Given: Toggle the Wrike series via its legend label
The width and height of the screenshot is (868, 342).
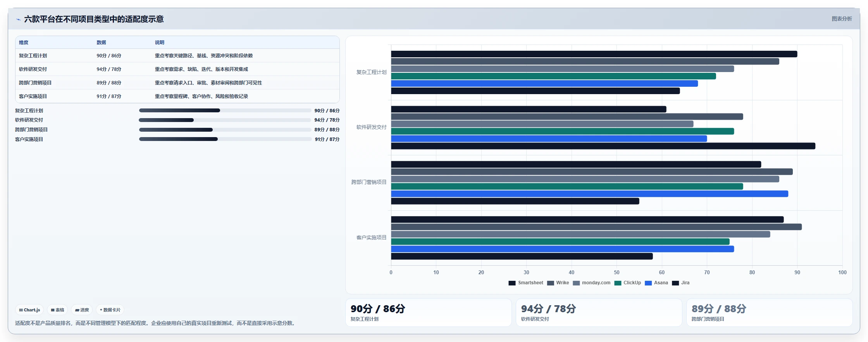Looking at the screenshot, I should 562,283.
